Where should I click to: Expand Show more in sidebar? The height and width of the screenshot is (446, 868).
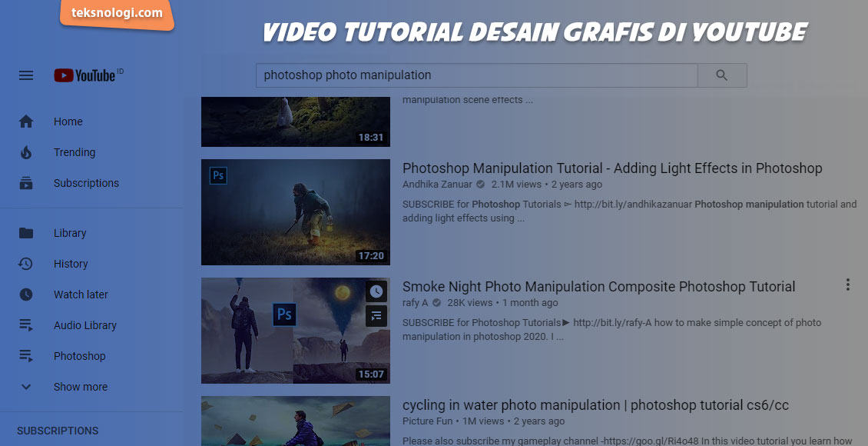click(x=80, y=387)
